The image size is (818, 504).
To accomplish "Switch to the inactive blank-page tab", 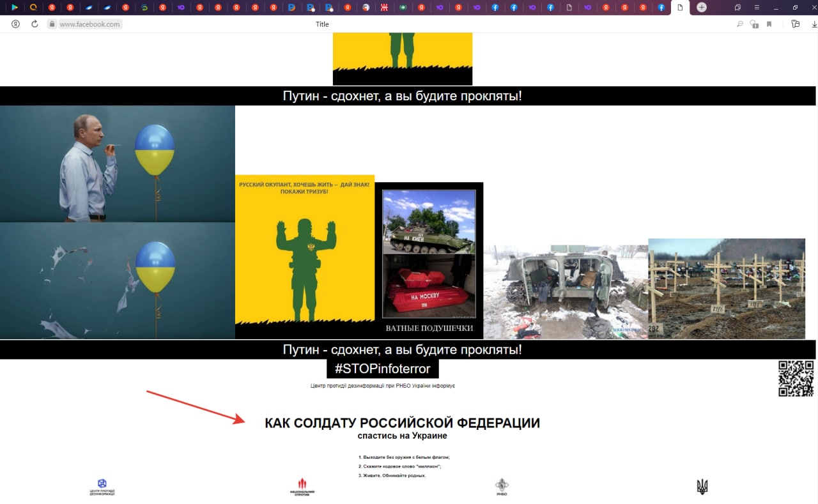I will click(569, 8).
